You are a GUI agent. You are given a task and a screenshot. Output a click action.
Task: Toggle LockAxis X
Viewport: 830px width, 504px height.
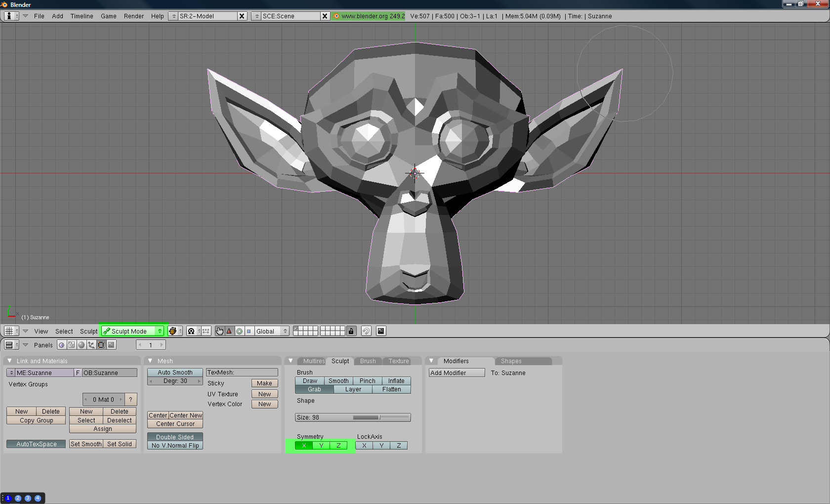click(x=364, y=446)
